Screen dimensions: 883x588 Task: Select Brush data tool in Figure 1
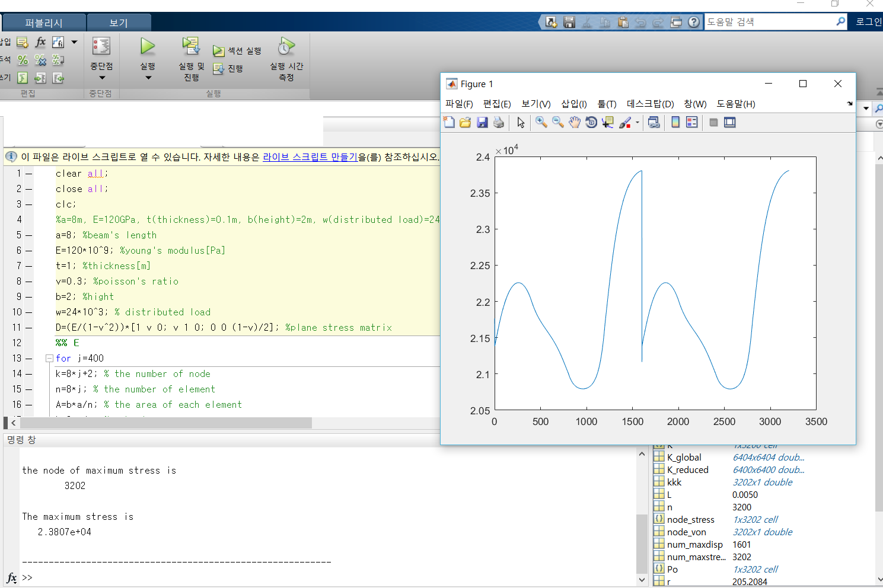[625, 122]
